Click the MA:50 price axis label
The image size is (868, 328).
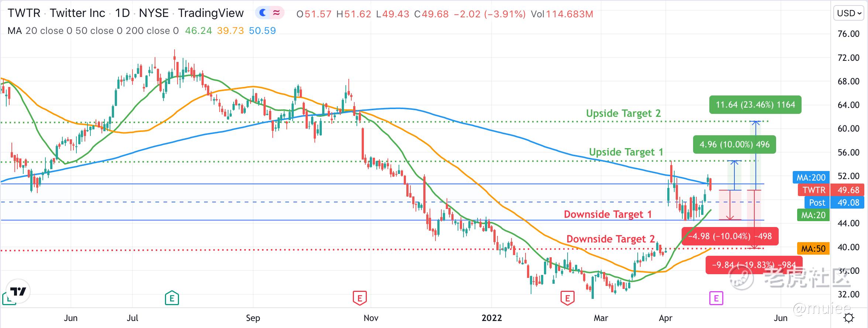[x=813, y=249]
